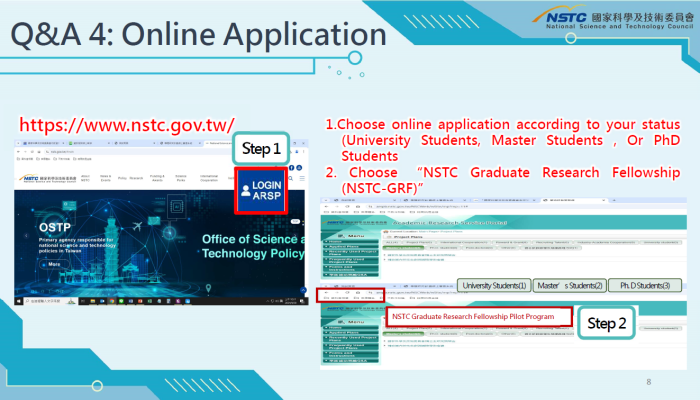Viewport: 700px width, 400px height.
Task: Open the second plan link in the upper portal list
Action: (416, 260)
